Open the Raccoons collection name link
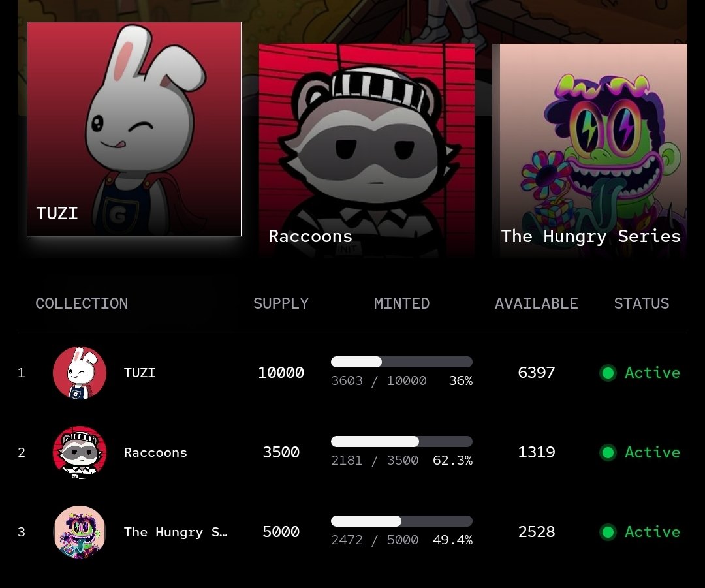 (x=155, y=452)
